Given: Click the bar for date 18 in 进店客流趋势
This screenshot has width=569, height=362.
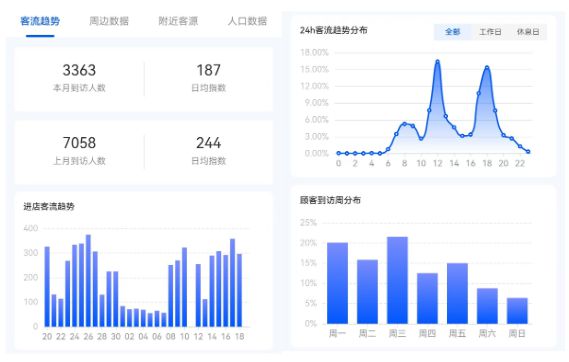Looking at the screenshot, I should tap(239, 290).
